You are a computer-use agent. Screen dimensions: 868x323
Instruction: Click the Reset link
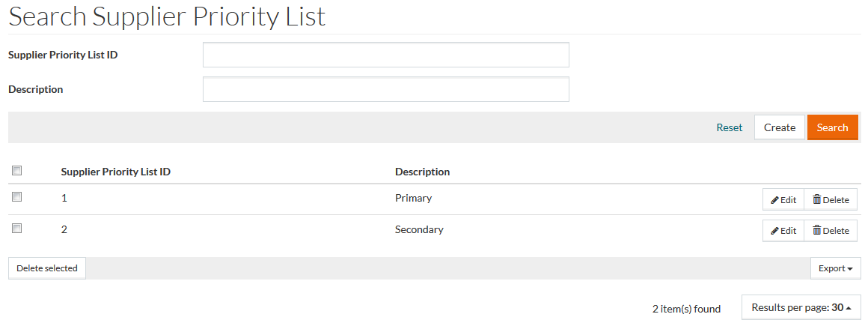[729, 127]
